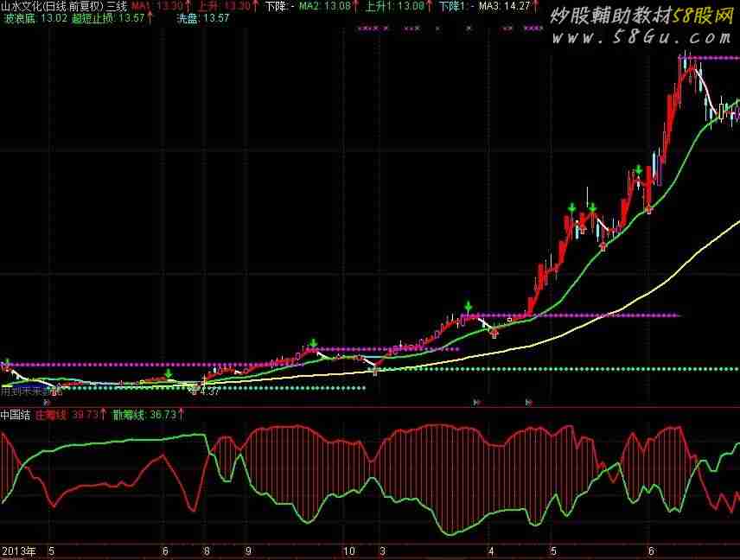The width and height of the screenshot is (740, 560).
Task: Click the 用到未来数据 warning text
Action: tap(24, 391)
